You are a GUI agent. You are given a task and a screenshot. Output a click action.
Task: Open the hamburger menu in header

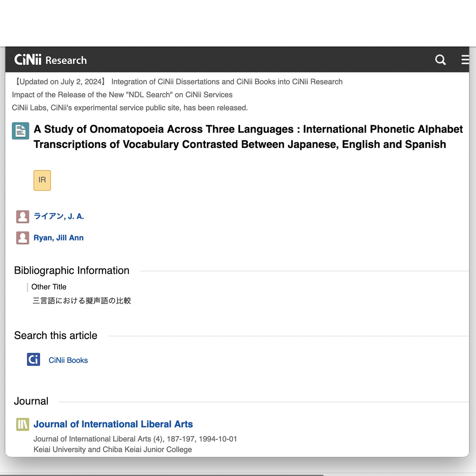(x=465, y=60)
